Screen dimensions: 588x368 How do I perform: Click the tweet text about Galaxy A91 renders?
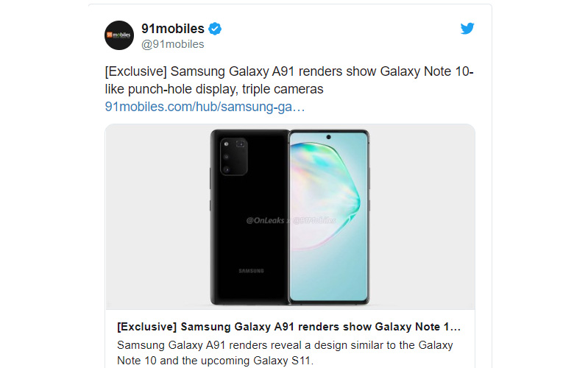click(x=289, y=80)
